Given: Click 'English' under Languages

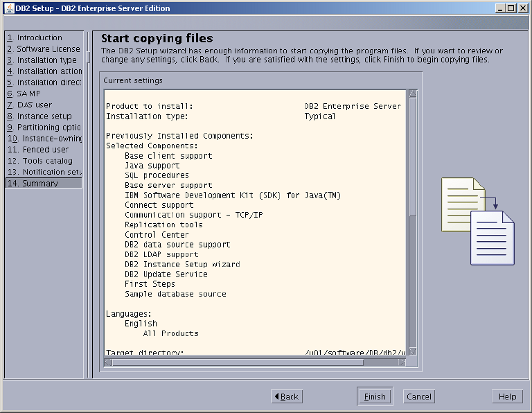Looking at the screenshot, I should point(141,324).
